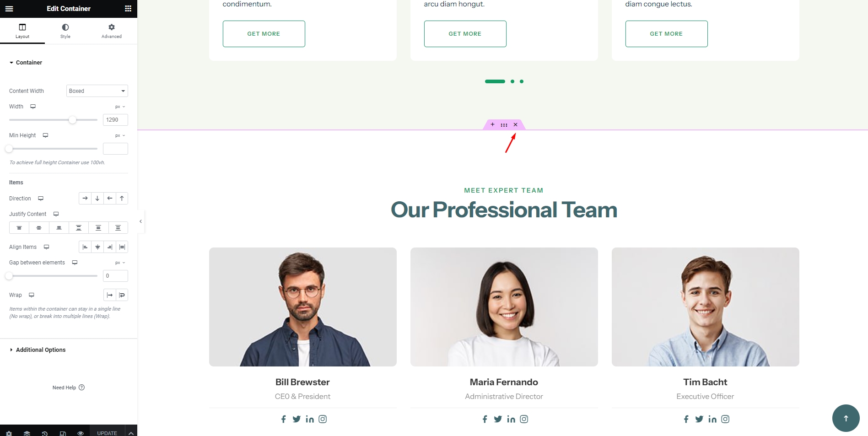Screen dimensions: 868x436
Task: Delete container using handle X icon
Action: 515,124
